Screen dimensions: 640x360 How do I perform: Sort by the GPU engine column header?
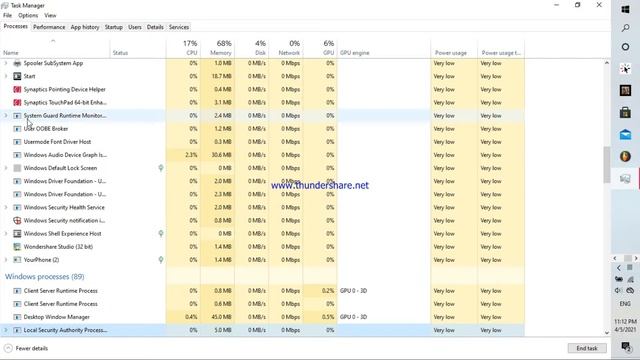[384, 48]
